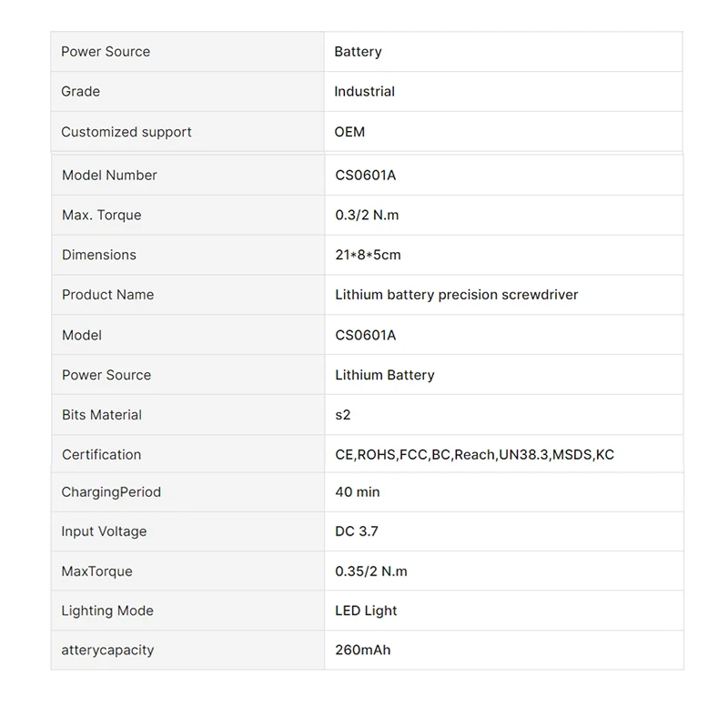Select the "260mAh" battery capacity value
The height and width of the screenshot is (728, 728).
pos(362,651)
